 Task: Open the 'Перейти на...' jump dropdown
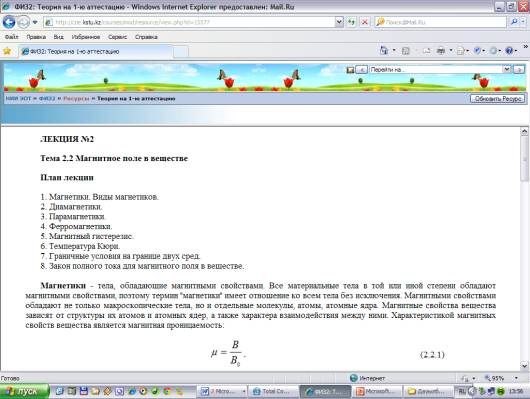(x=439, y=69)
